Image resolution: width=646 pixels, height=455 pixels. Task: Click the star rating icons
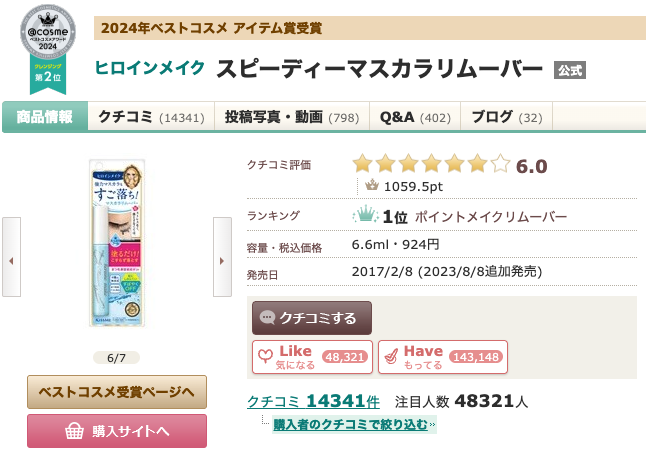(430, 164)
